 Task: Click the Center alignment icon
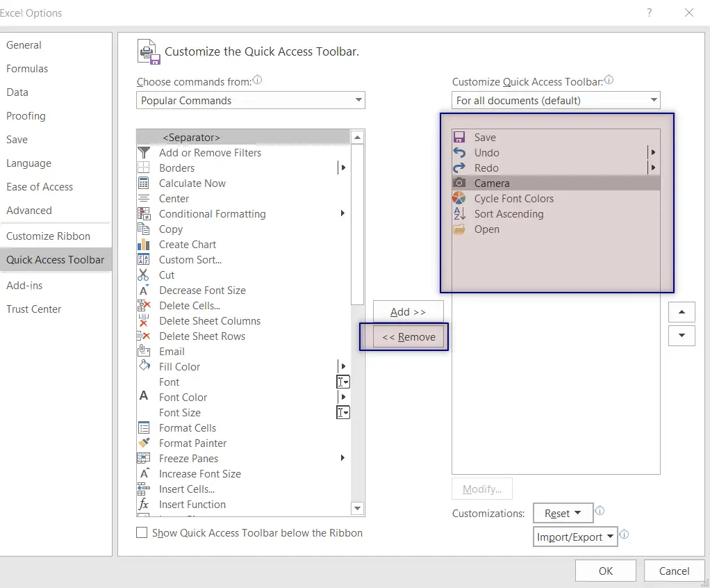pos(144,198)
